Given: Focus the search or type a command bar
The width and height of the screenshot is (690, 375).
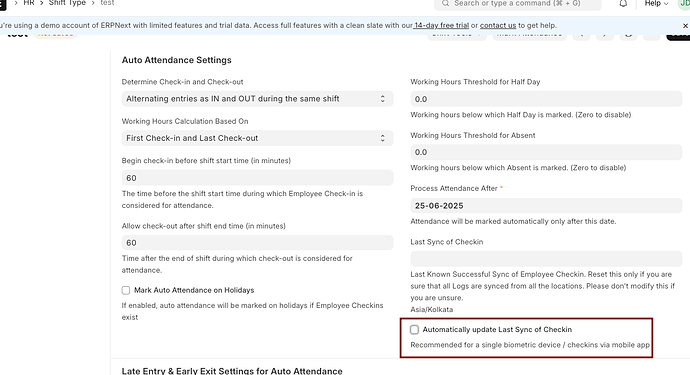Looking at the screenshot, I should point(518,4).
